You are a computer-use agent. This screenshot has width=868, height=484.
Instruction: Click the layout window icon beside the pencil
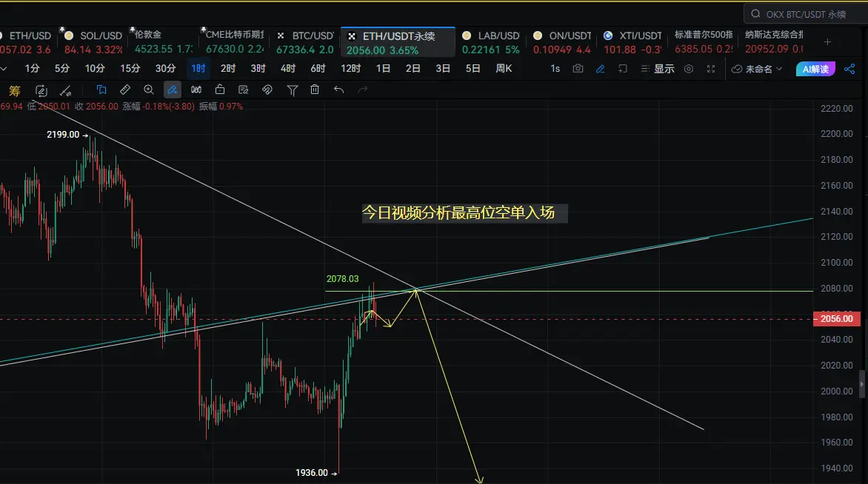pyautogui.click(x=623, y=69)
